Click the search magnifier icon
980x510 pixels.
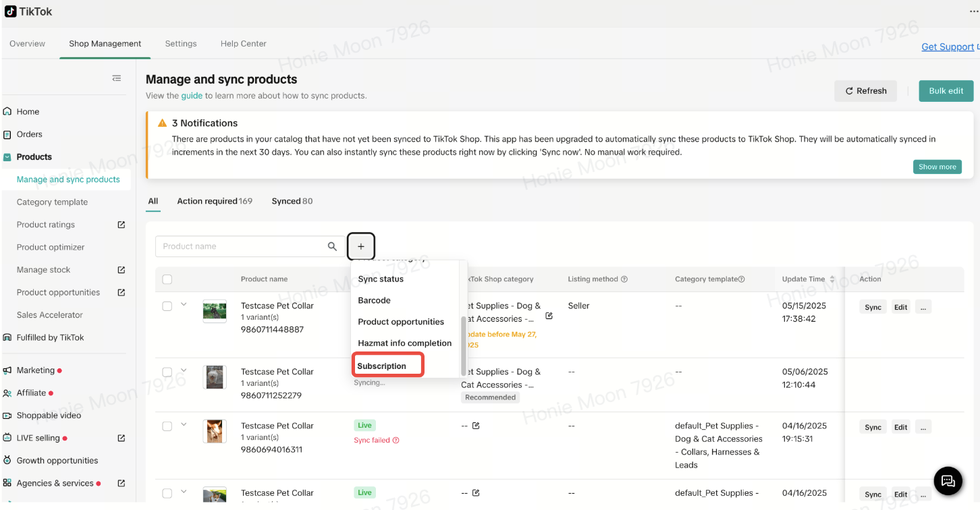pos(332,247)
